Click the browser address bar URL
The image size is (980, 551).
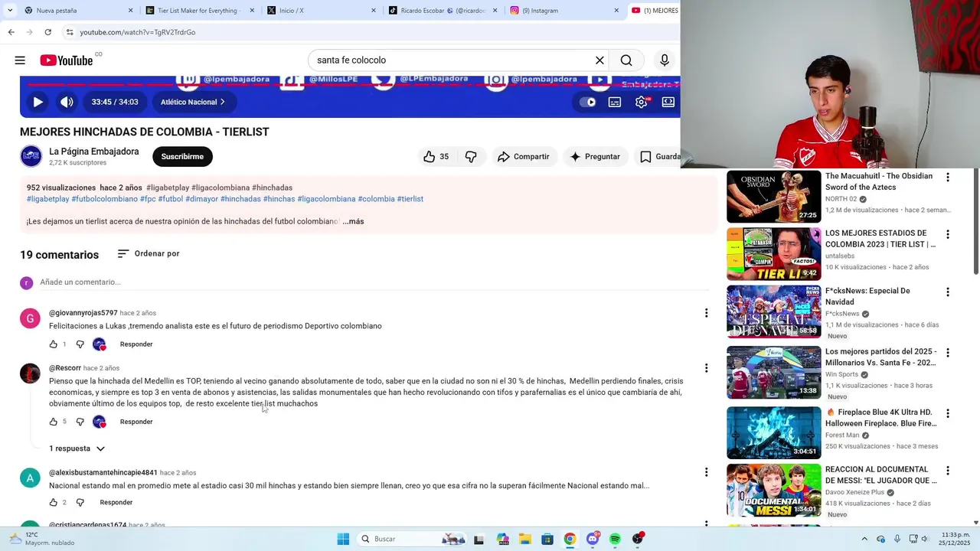138,32
